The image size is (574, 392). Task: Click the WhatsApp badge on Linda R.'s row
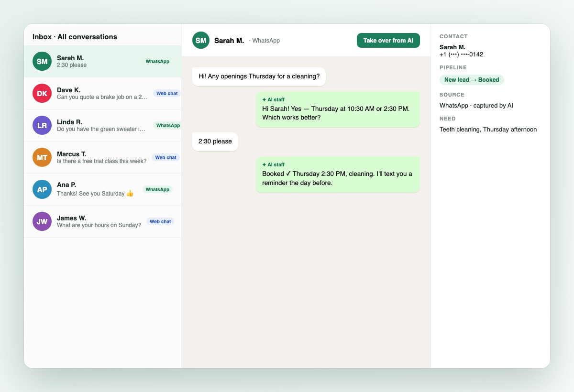[168, 126]
